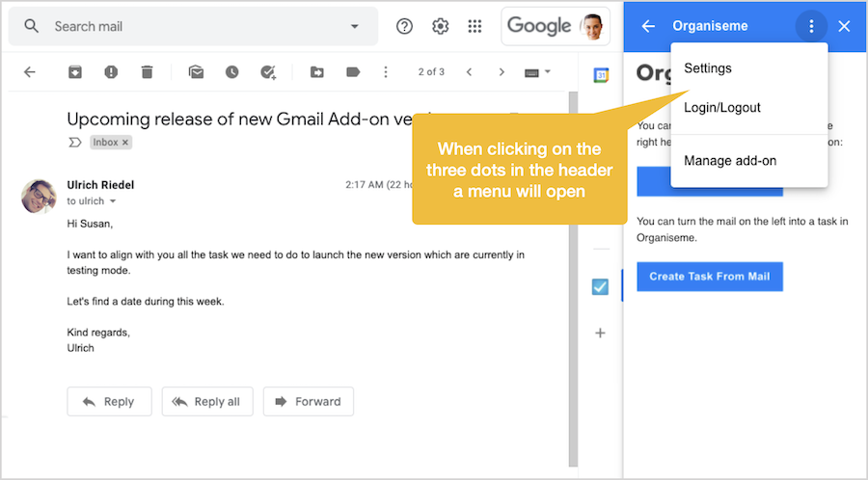Open Google Calendar in side panel
868x480 pixels.
coord(600,75)
